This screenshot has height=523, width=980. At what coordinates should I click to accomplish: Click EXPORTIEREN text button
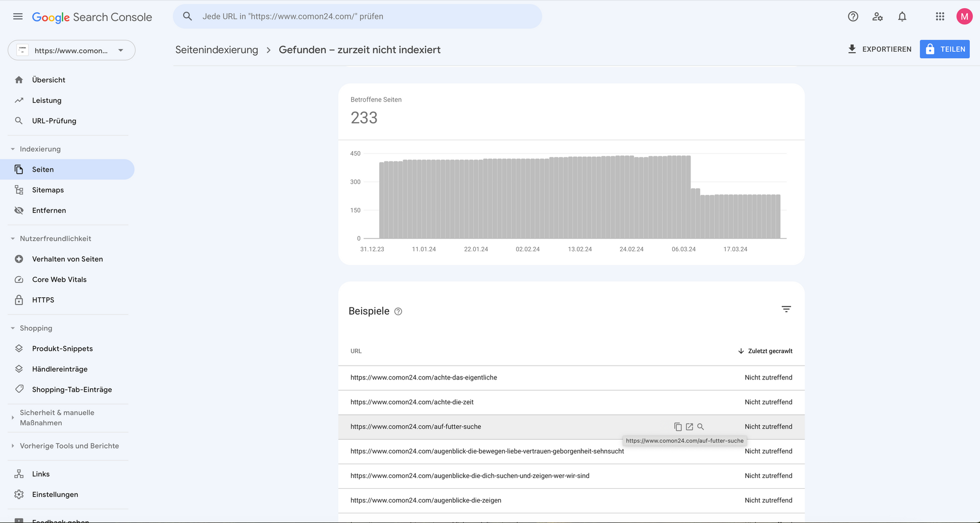point(887,49)
